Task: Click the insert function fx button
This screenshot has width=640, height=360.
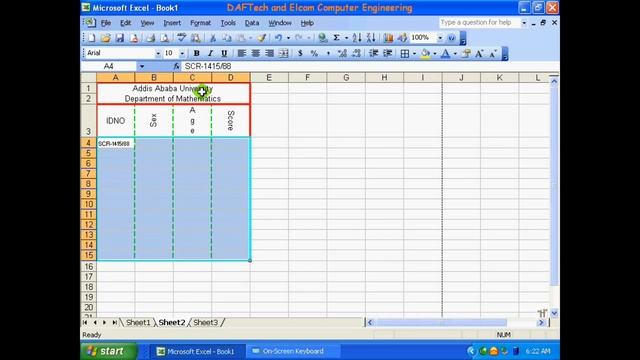Action: click(176, 66)
